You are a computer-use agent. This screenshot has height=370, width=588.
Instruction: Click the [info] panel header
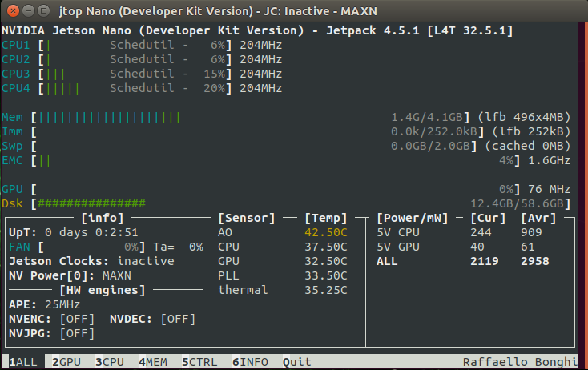[103, 218]
